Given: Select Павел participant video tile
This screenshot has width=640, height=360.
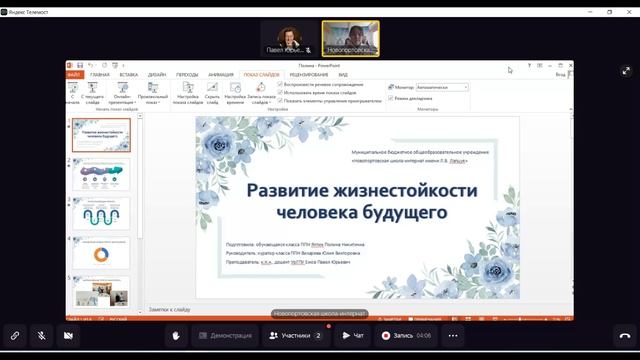Looking at the screenshot, I should (289, 39).
